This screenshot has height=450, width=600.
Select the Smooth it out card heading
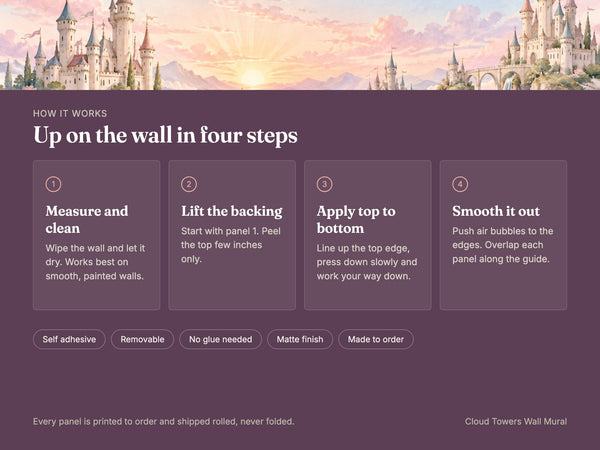496,211
